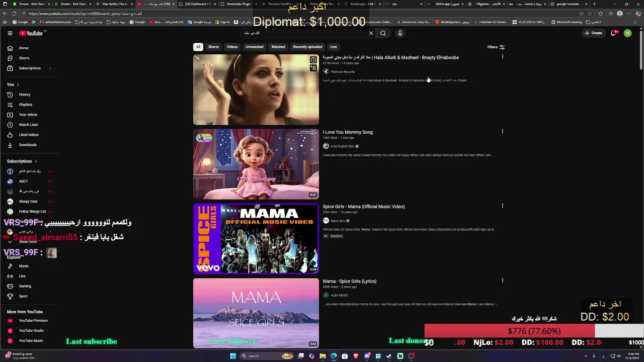This screenshot has height=362, width=644.
Task: Open the account avatar menu
Action: click(627, 33)
